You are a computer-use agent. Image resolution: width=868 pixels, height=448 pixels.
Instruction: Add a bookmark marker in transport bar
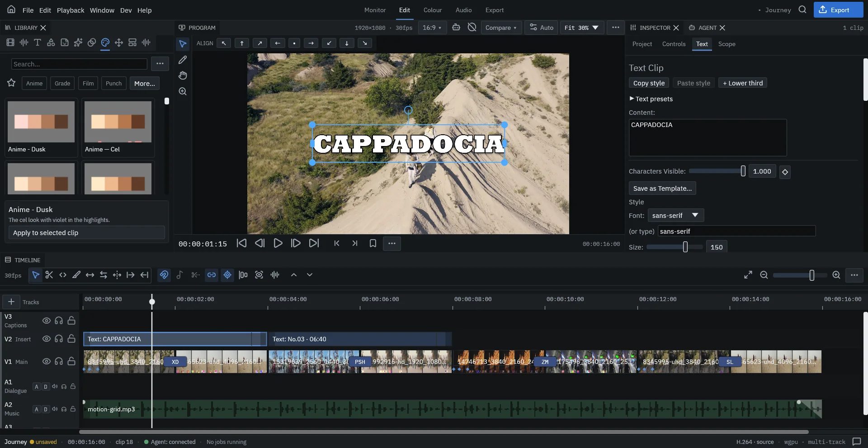pyautogui.click(x=373, y=243)
